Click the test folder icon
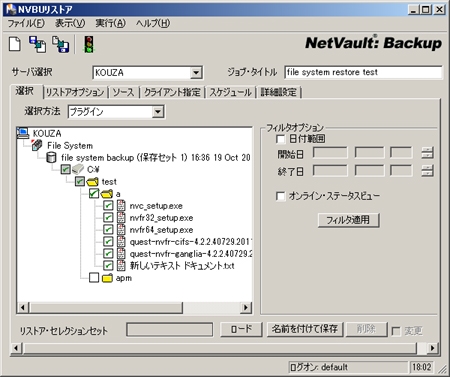 92,182
